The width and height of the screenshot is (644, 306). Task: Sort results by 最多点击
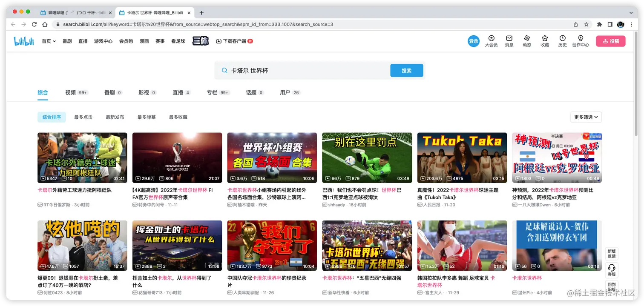[x=83, y=117]
